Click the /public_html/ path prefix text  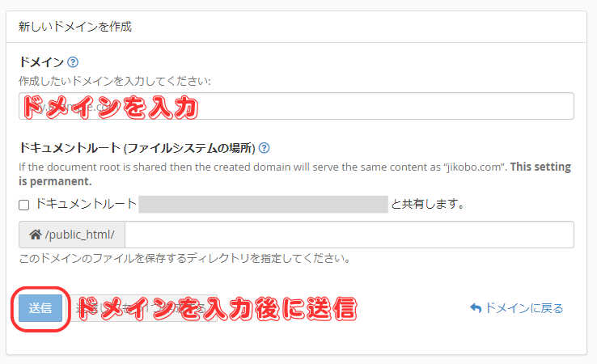point(79,235)
